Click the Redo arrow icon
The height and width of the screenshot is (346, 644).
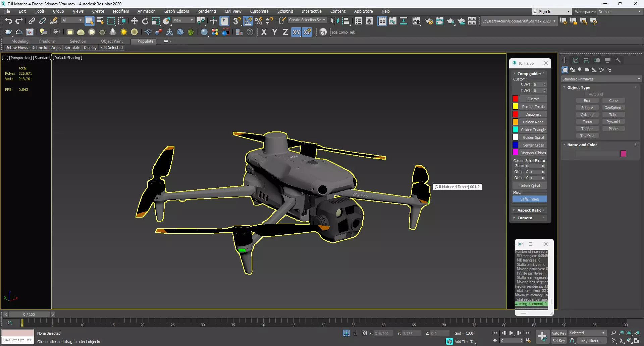click(19, 21)
